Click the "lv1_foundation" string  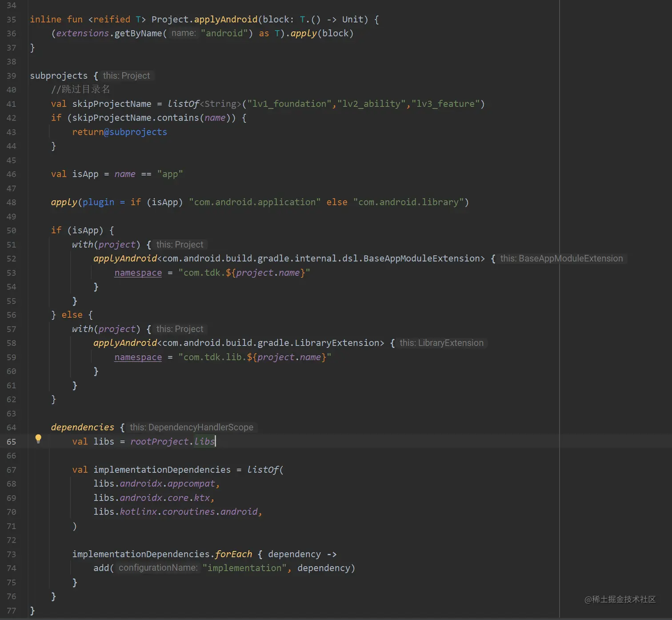pos(289,104)
